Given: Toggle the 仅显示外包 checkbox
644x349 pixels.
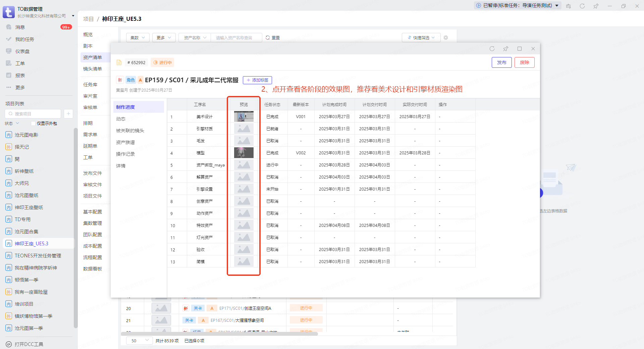Looking at the screenshot, I should click(33, 123).
